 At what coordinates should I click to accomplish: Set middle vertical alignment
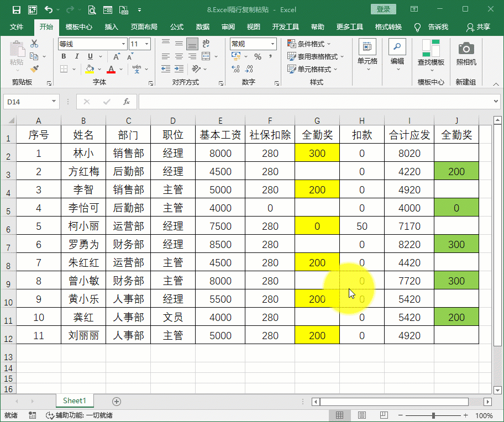coord(179,43)
